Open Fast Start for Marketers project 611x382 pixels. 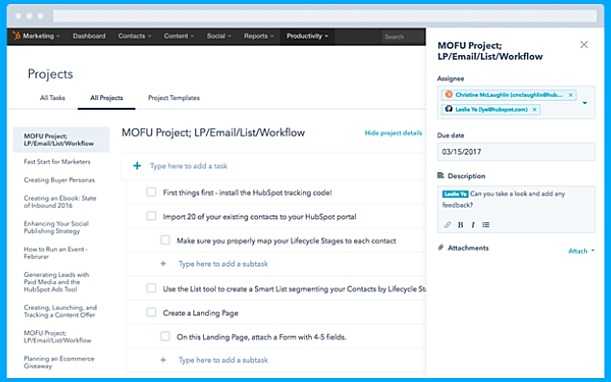[57, 161]
